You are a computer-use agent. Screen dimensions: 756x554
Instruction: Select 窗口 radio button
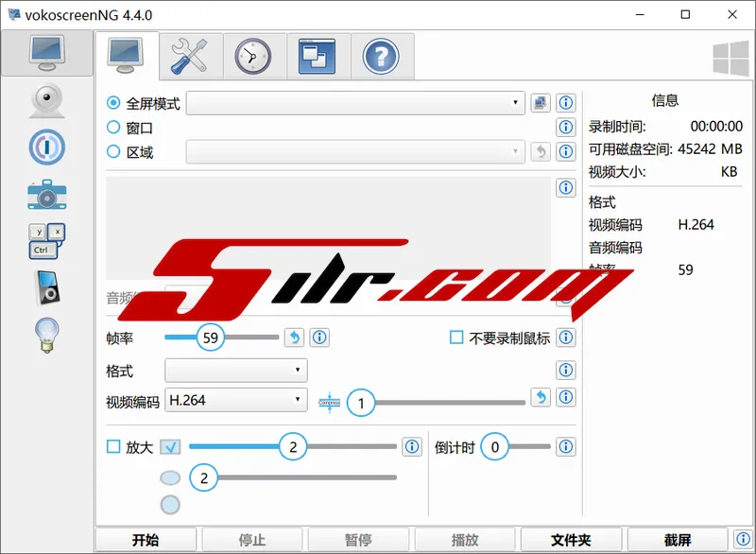[113, 128]
